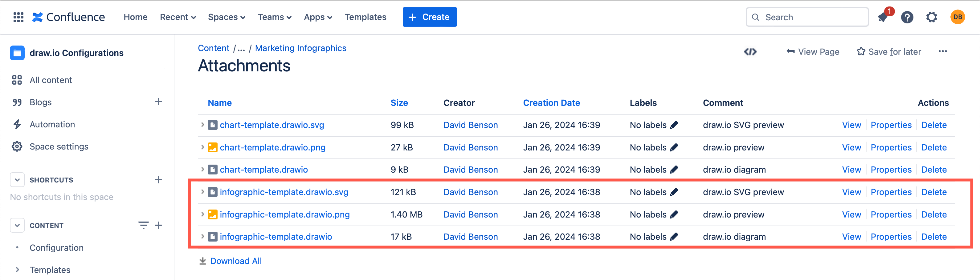Click the filter icon in the Content section
The height and width of the screenshot is (280, 980).
[x=143, y=225]
